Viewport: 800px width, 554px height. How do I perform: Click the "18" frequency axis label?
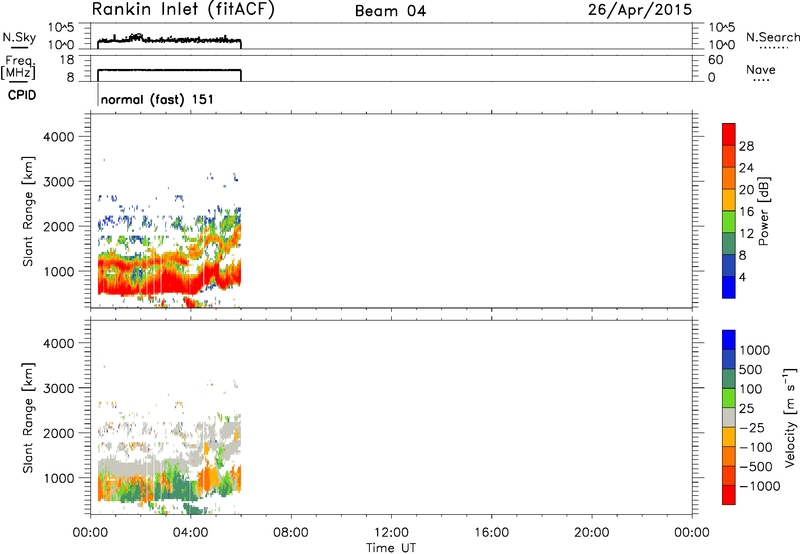click(x=66, y=60)
